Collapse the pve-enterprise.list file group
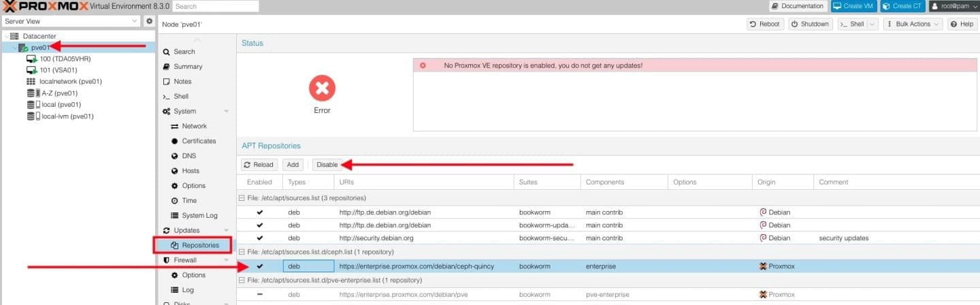 pos(241,280)
